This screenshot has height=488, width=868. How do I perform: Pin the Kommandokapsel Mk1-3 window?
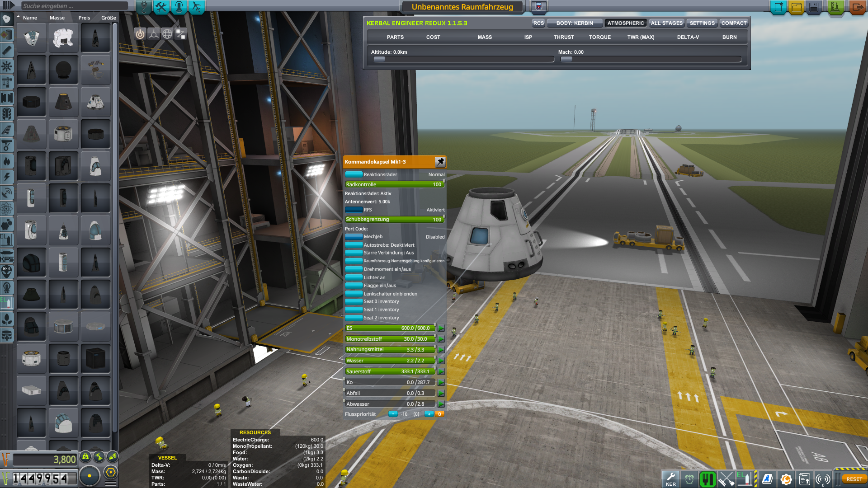(440, 162)
